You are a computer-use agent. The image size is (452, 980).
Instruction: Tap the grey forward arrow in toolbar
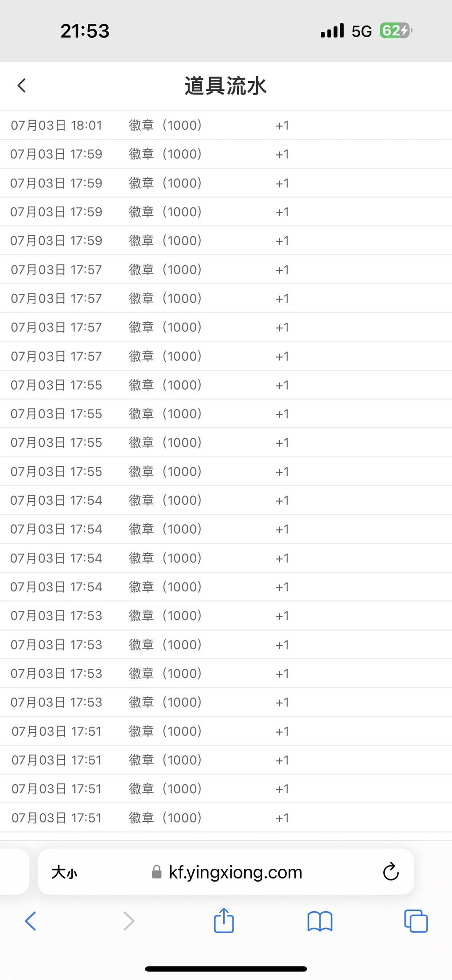tap(129, 921)
